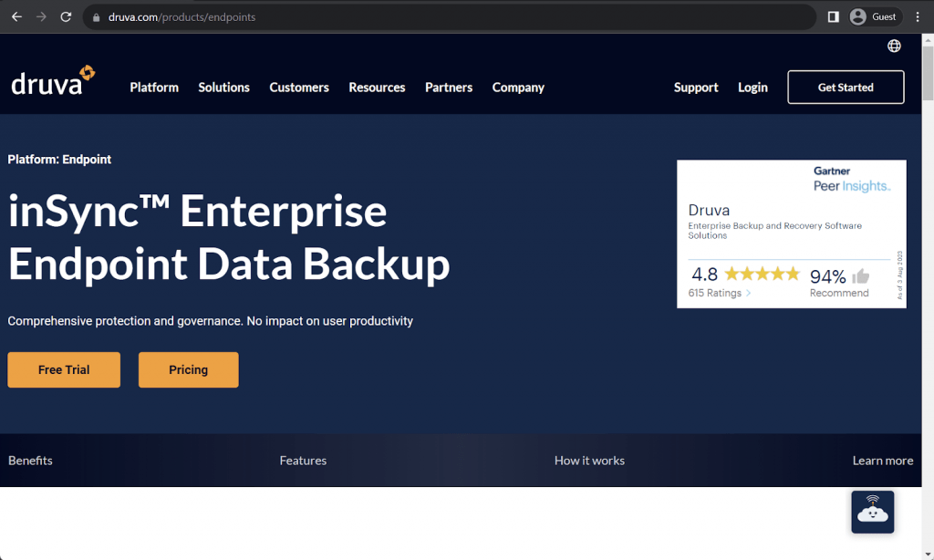Open the globe language selector icon
This screenshot has height=560, width=934.
click(894, 46)
